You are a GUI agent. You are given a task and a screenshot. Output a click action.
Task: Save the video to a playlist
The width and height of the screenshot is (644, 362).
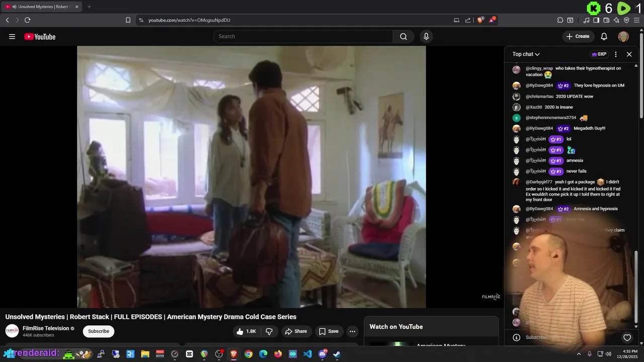[x=329, y=331]
